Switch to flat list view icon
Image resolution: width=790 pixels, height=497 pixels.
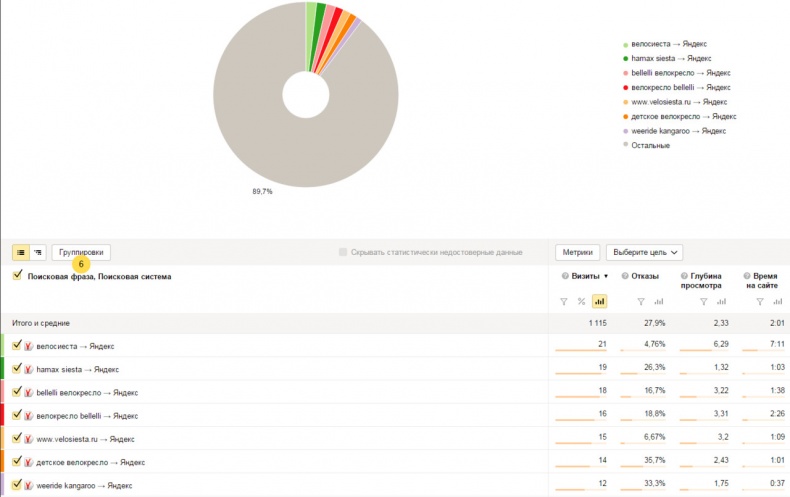pyautogui.click(x=20, y=253)
